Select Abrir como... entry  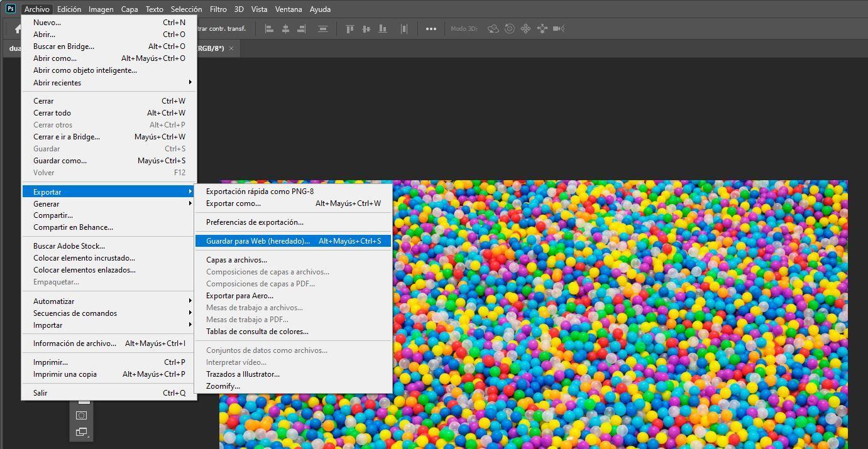pyautogui.click(x=109, y=58)
